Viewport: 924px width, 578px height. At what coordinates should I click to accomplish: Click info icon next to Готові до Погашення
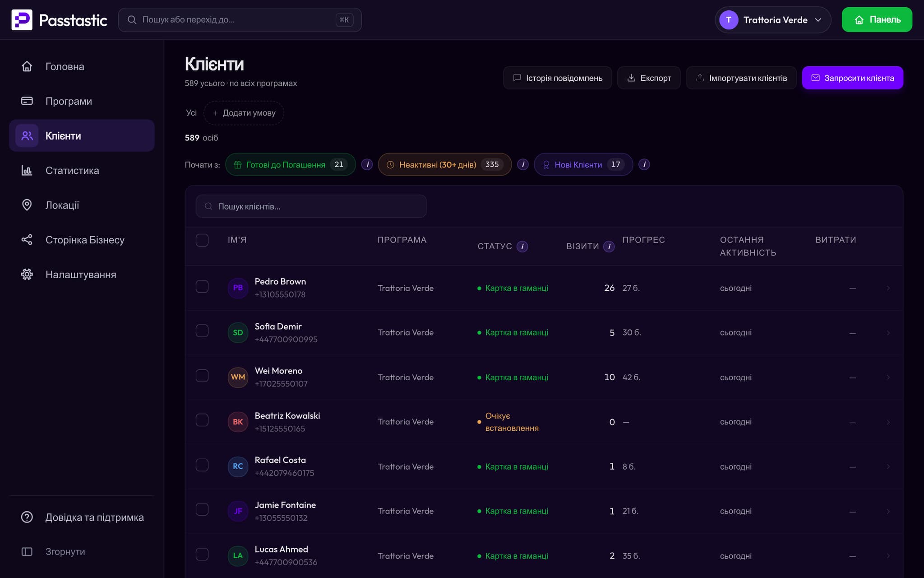[x=367, y=165]
